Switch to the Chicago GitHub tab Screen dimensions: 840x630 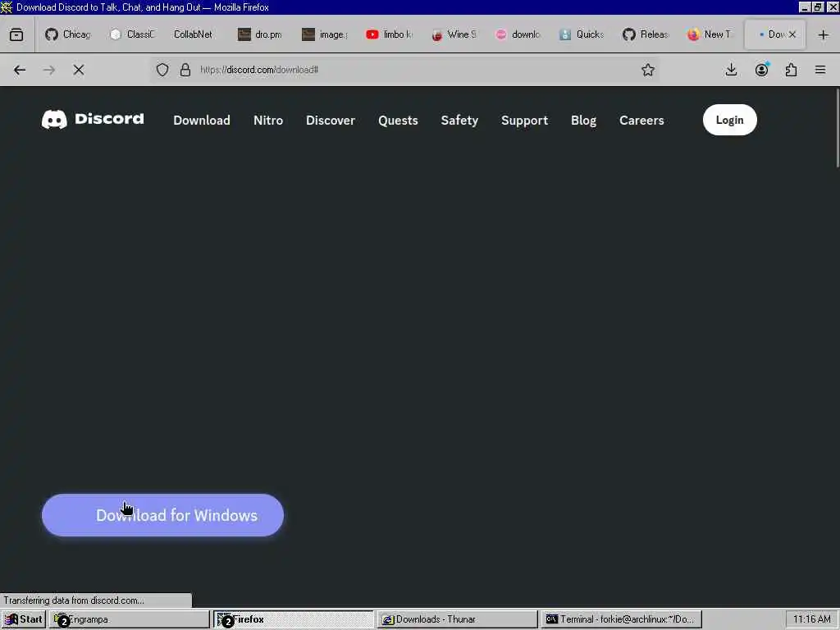pos(68,34)
